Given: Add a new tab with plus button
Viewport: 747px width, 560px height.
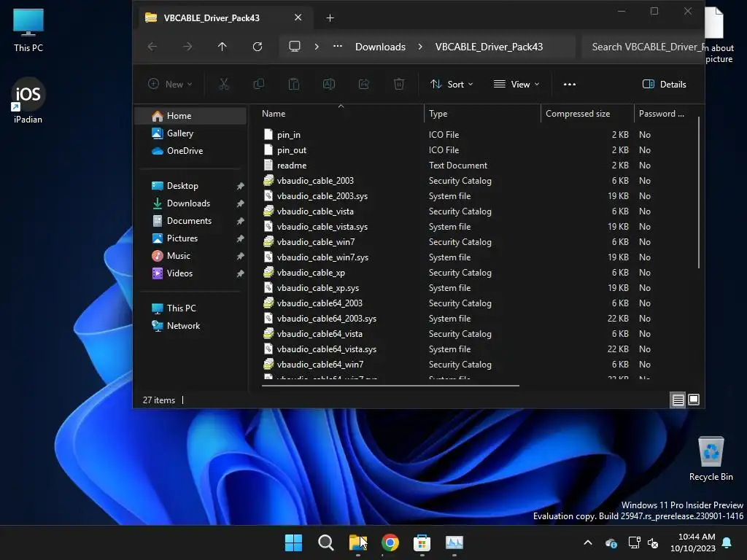Looking at the screenshot, I should click(x=330, y=18).
